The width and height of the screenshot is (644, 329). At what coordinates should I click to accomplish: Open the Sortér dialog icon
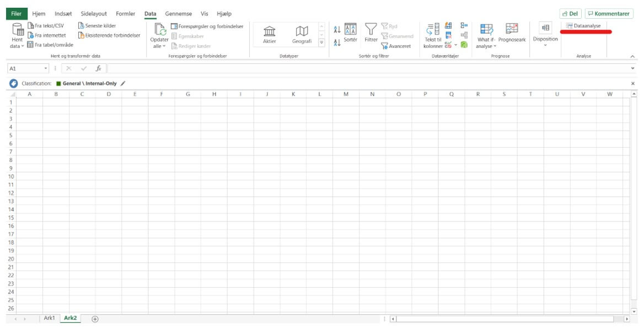(x=350, y=30)
